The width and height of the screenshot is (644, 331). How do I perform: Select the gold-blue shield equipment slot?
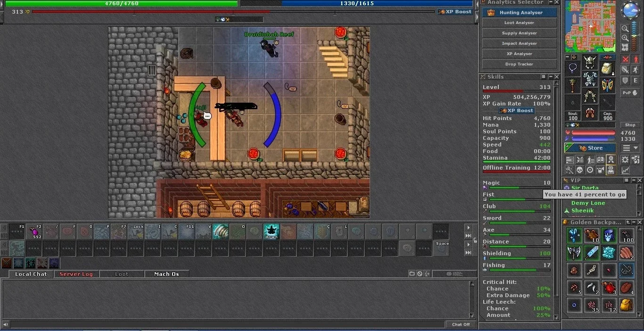point(607,86)
